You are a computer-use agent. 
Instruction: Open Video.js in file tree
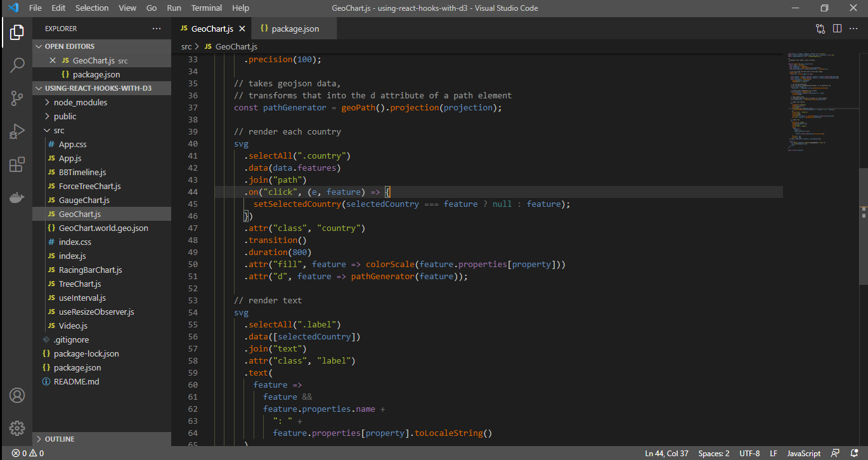tap(101, 325)
